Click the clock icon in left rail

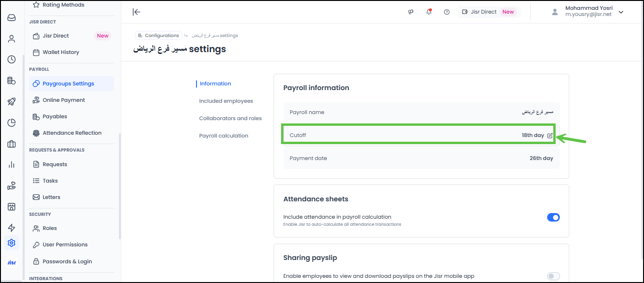(12, 60)
